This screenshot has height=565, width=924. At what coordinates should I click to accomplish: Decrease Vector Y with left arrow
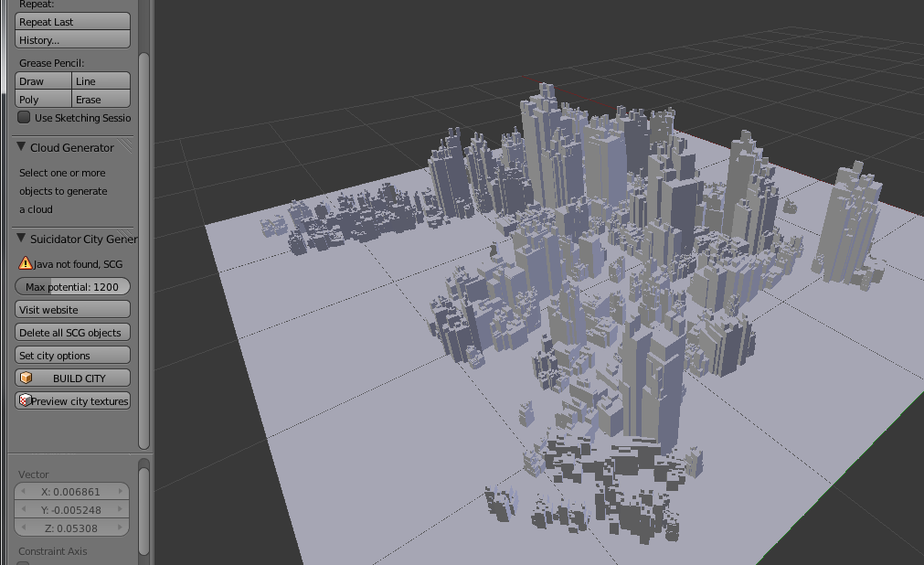point(23,509)
